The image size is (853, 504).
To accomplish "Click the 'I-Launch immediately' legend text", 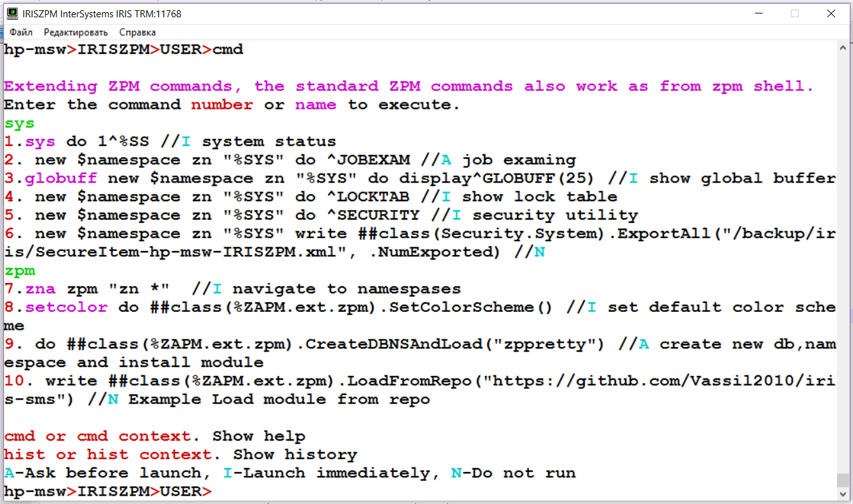I will point(327,474).
